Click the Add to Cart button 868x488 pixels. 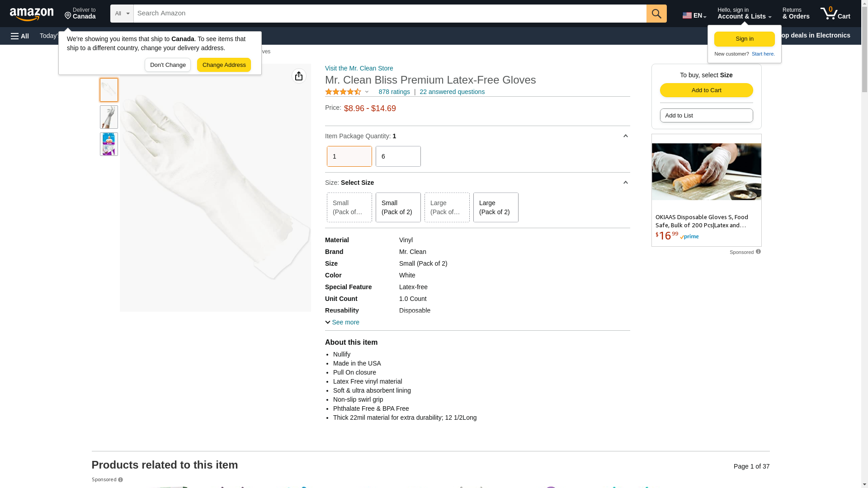(x=706, y=90)
